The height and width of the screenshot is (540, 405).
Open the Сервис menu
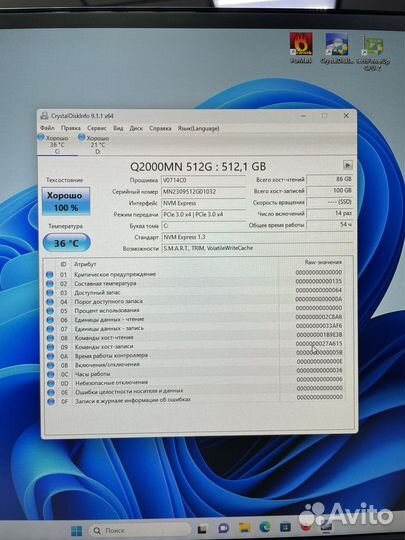click(97, 128)
